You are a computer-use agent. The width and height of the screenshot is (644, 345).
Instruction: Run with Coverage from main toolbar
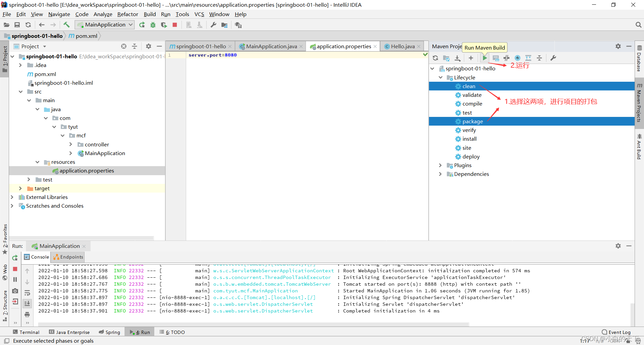pyautogui.click(x=164, y=25)
